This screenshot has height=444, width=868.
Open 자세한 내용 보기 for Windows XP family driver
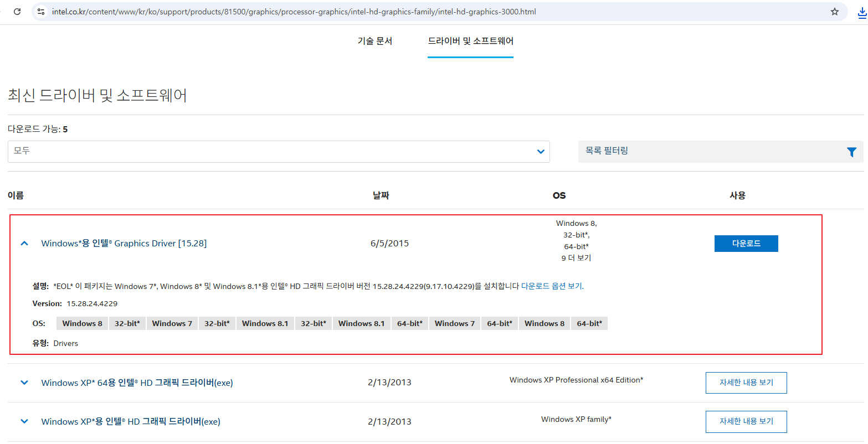[746, 421]
